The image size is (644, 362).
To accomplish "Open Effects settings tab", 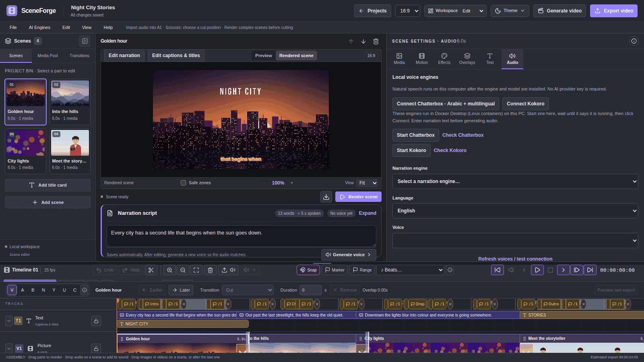I will [444, 59].
